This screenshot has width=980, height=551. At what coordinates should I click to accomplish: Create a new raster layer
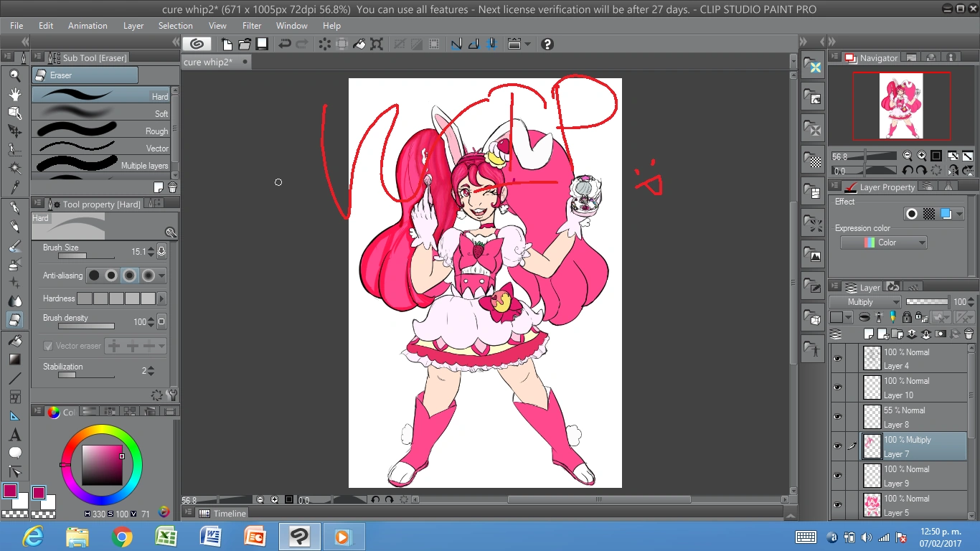pos(869,334)
